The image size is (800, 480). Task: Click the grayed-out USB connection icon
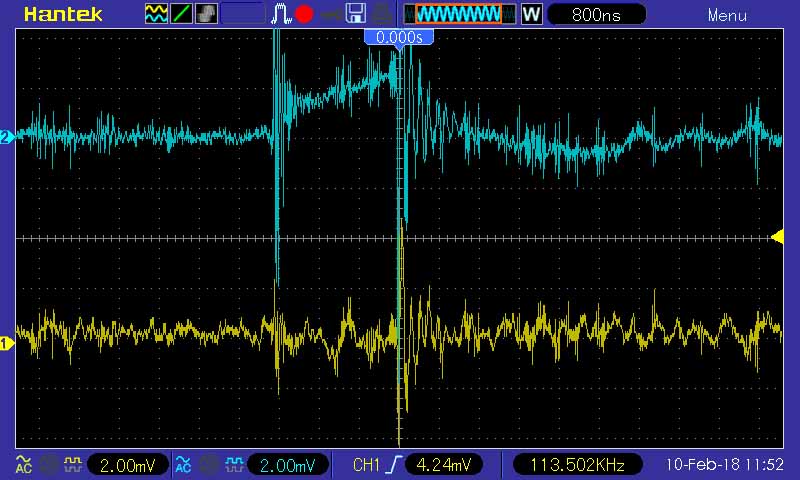click(331, 15)
